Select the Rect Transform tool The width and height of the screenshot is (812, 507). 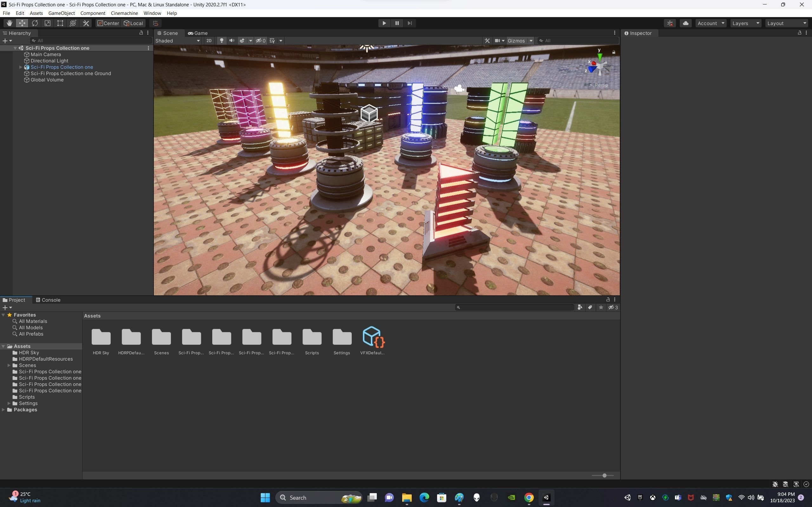60,23
